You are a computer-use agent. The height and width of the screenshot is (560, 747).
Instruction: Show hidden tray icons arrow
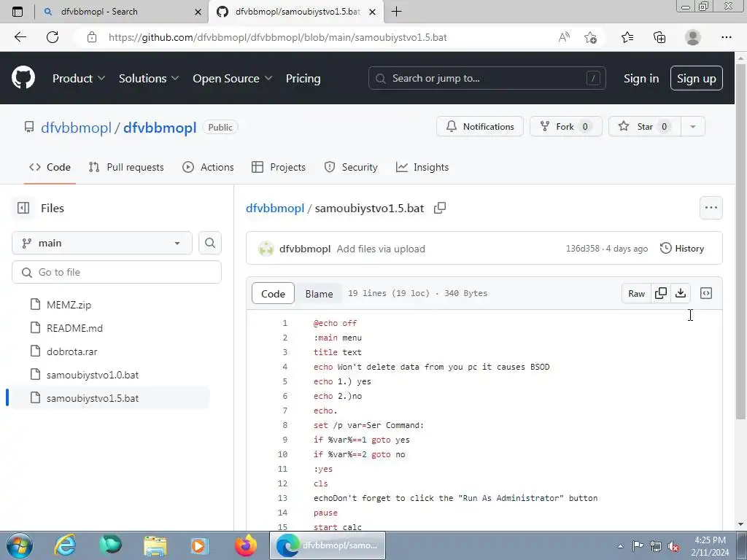pos(620,546)
